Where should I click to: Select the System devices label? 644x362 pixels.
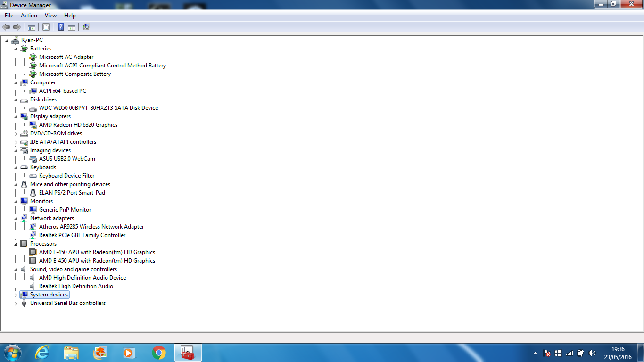point(49,295)
